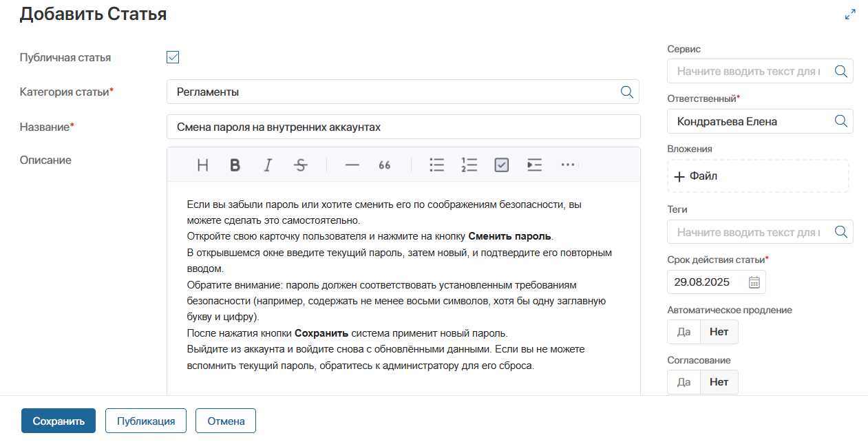Expand the form to fullscreen with the arrows
This screenshot has width=868, height=442.
click(x=851, y=14)
